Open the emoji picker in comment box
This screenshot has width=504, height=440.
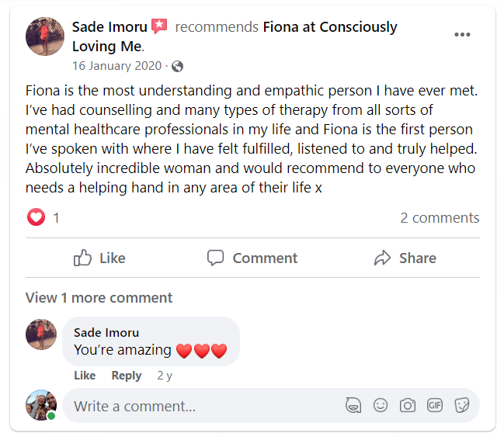[x=381, y=405]
